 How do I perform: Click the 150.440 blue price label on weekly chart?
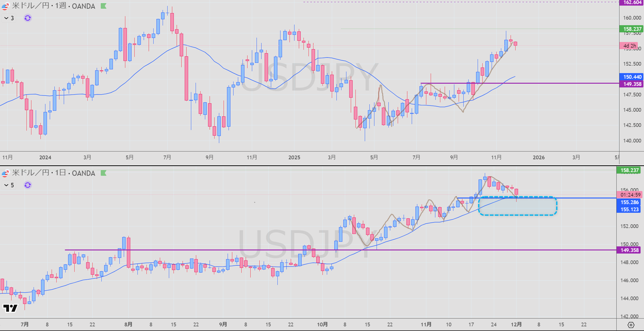(631, 77)
